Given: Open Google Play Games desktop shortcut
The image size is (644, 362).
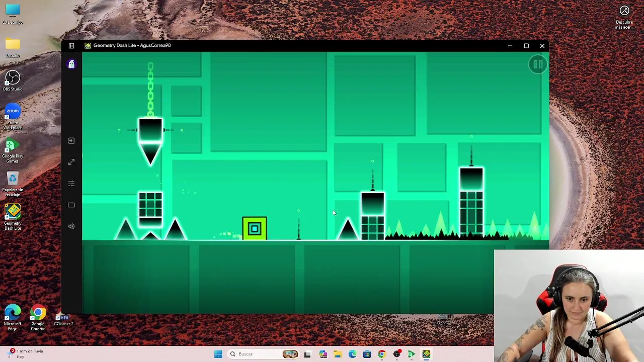Looking at the screenshot, I should (x=13, y=150).
